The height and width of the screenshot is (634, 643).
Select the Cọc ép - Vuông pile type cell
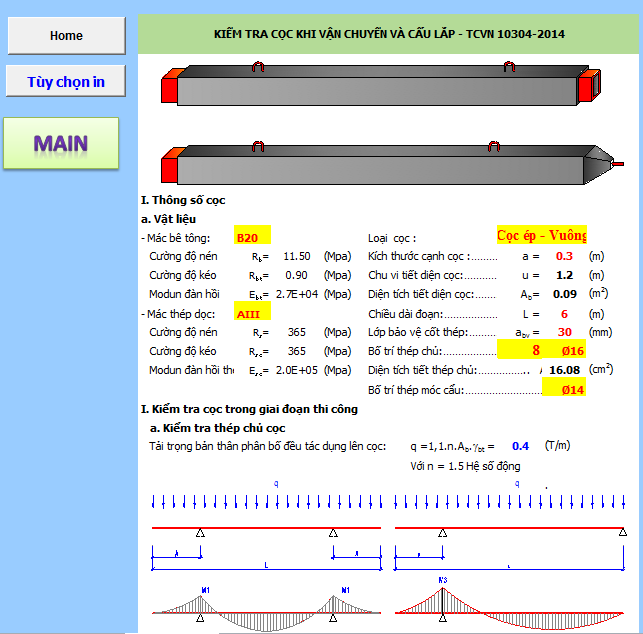pyautogui.click(x=541, y=235)
